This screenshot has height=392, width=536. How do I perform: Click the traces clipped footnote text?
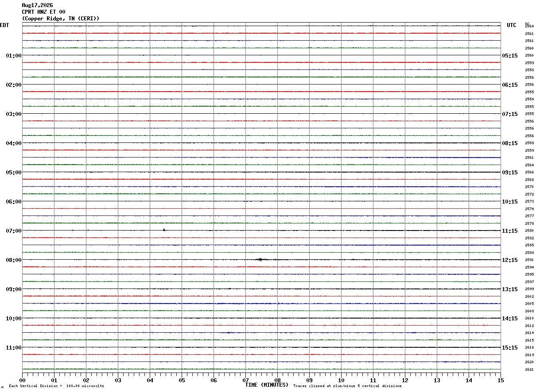coord(347,386)
